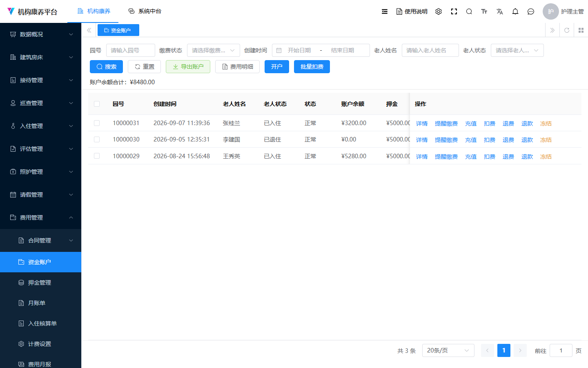Open the language translation icon
The image size is (588, 368).
coord(500,11)
